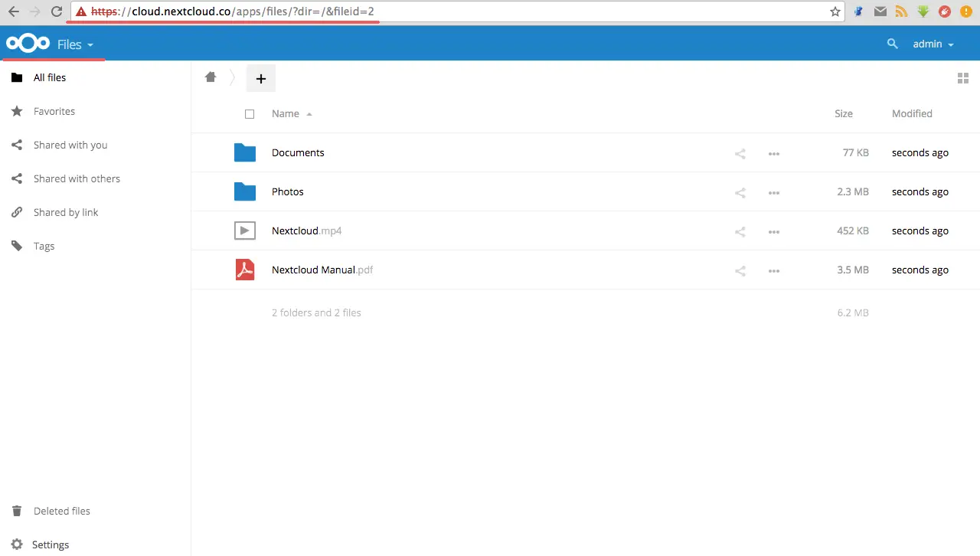Screen dimensions: 980x556
Task: Click the orange exclamation browser icon
Action: point(966,11)
